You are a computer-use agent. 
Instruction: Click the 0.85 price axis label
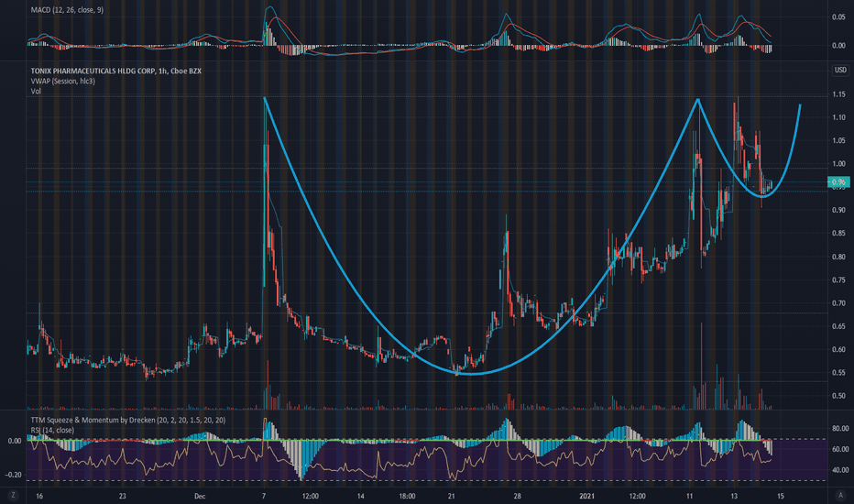(x=838, y=233)
